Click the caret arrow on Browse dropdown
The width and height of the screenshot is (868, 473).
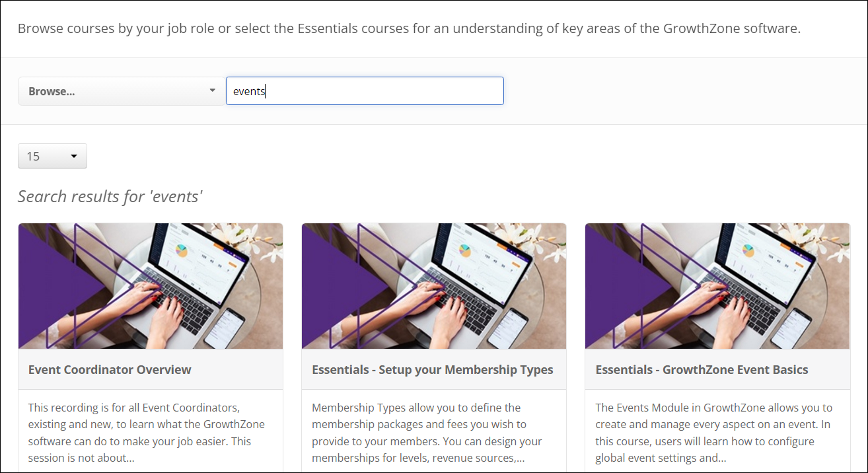click(212, 91)
